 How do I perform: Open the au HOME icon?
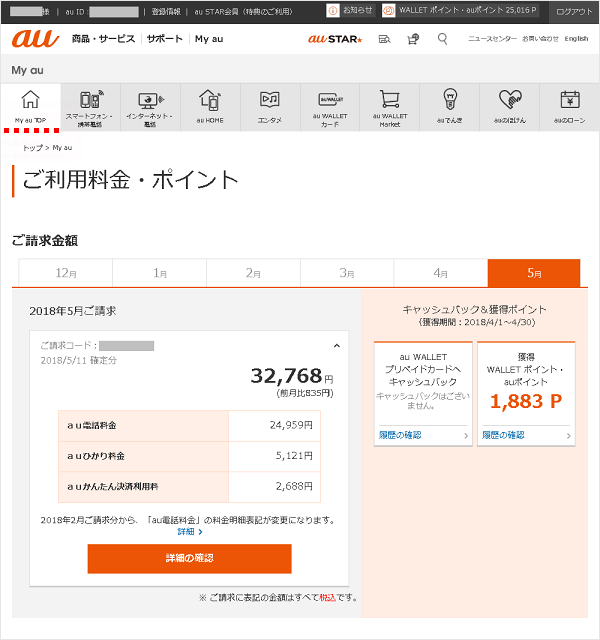coord(210,100)
